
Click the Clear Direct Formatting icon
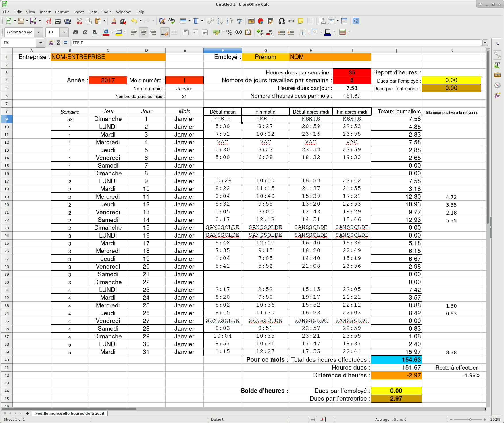point(123,21)
